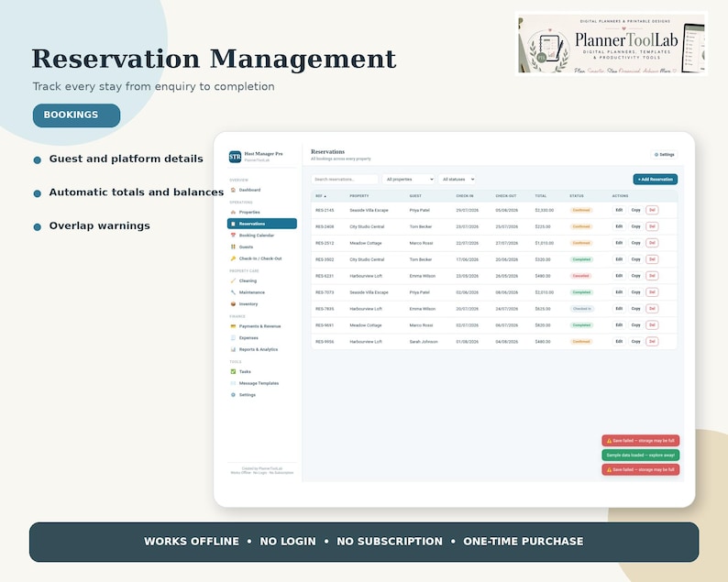Select the Reservations sidebar icon
728x582 pixels.
click(233, 224)
